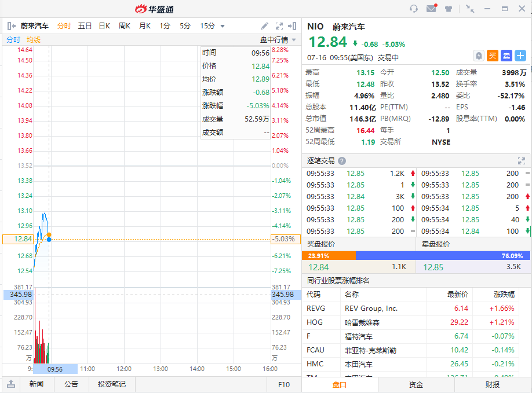Toggle the 分时 price line legend
The height and width of the screenshot is (393, 532).
tap(13, 40)
